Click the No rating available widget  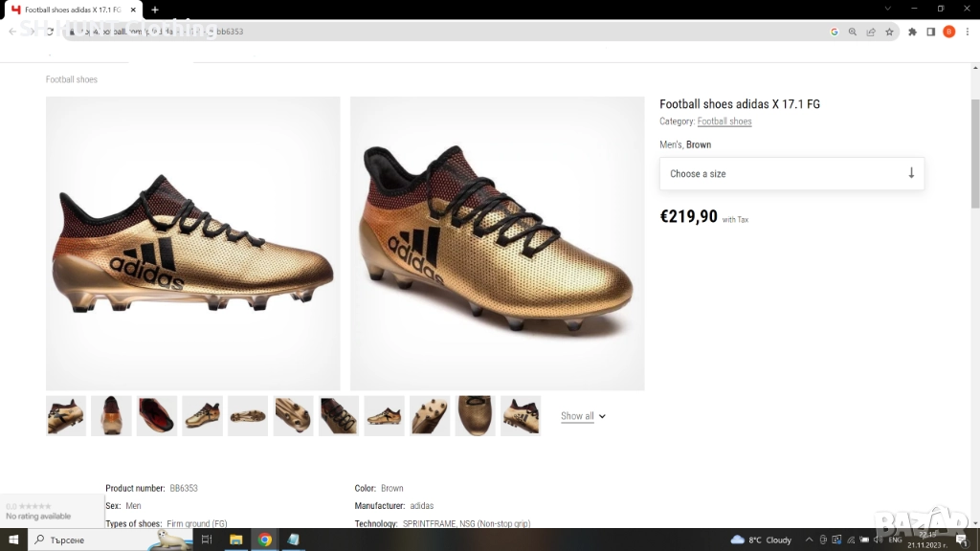coord(53,511)
